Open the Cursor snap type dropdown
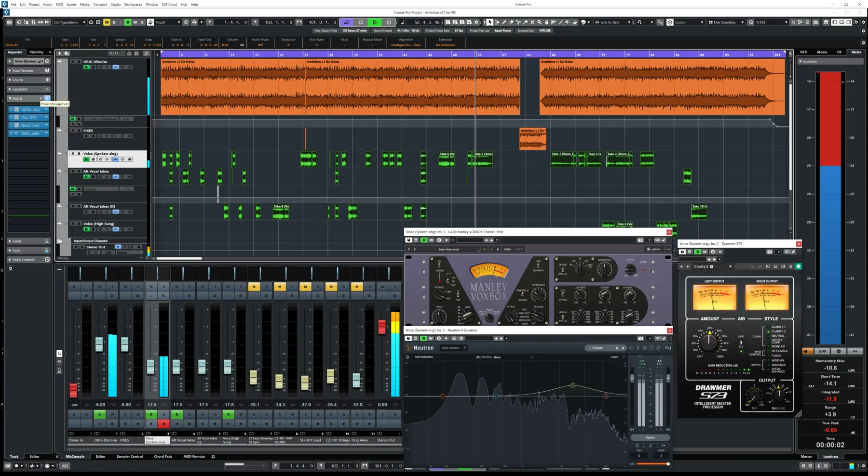This screenshot has height=476, width=868. [x=689, y=22]
